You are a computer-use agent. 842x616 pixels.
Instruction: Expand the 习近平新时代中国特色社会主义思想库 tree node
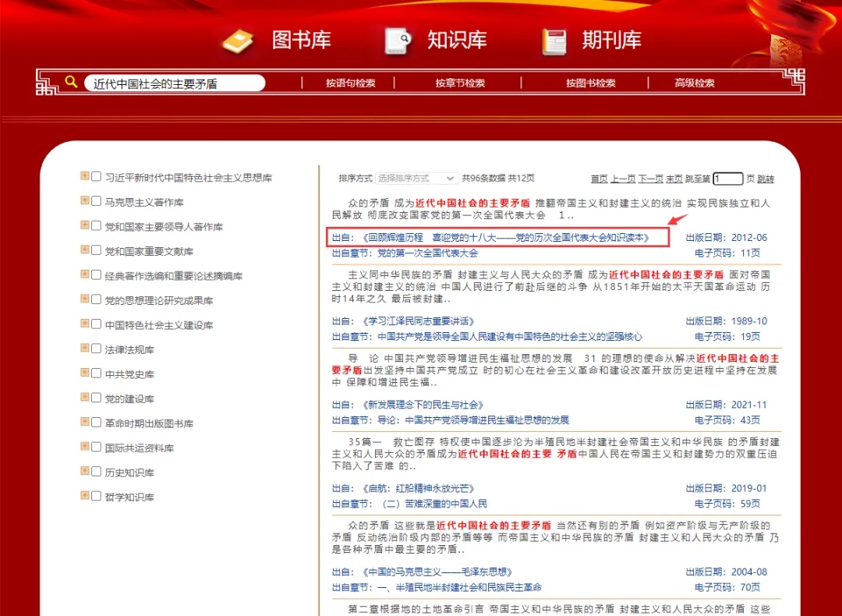[84, 176]
